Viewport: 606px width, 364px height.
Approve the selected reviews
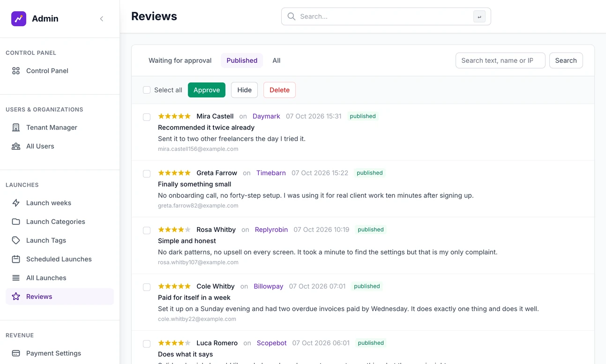pos(207,90)
